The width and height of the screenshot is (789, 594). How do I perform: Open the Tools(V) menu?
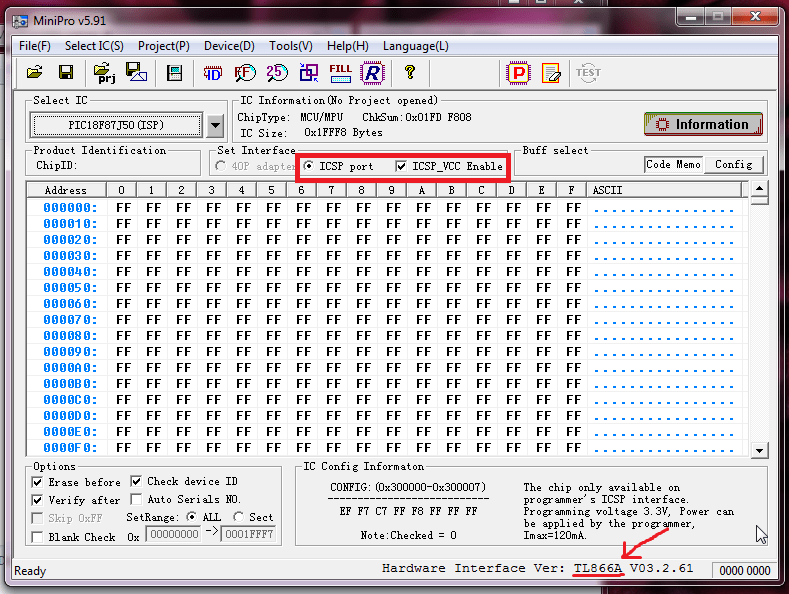tap(290, 46)
